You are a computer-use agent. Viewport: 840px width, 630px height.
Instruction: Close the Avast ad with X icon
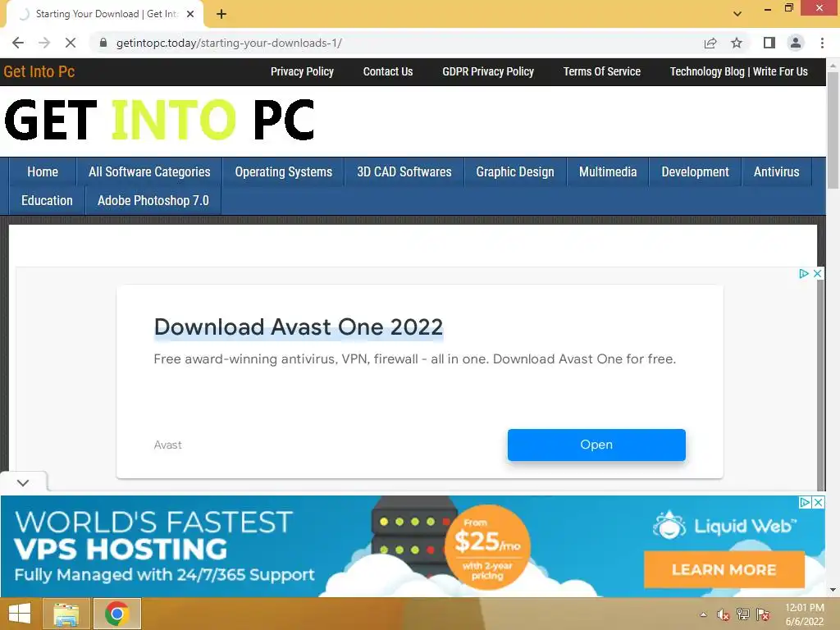tap(817, 274)
